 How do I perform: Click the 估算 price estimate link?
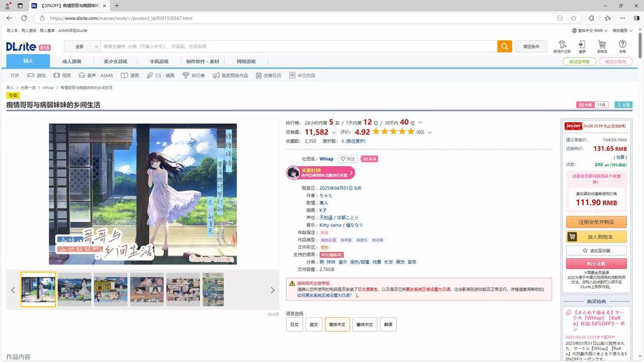click(x=620, y=157)
